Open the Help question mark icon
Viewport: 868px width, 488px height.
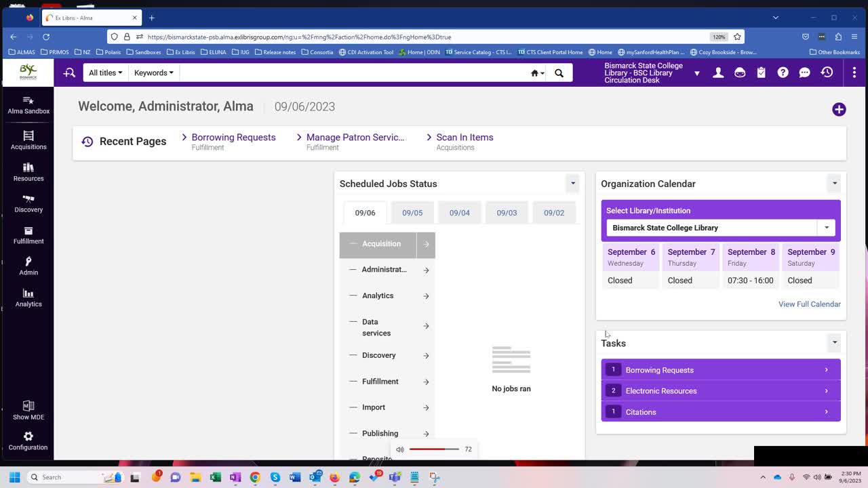(x=783, y=73)
